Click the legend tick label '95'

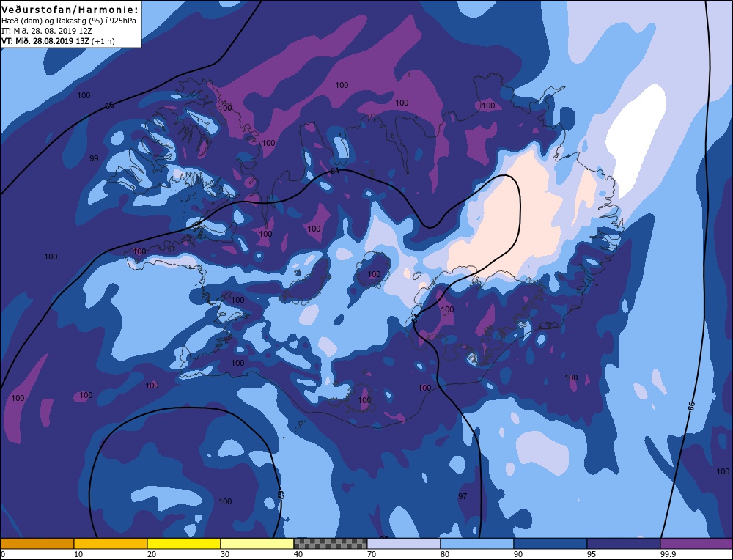coord(592,554)
